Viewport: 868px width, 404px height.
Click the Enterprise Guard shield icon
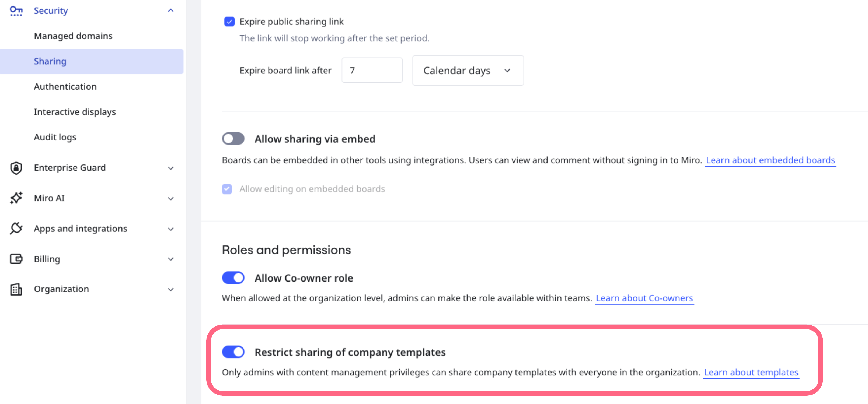tap(16, 168)
